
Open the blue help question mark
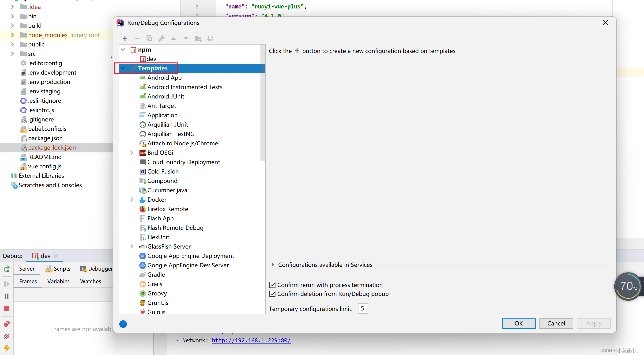(123, 324)
